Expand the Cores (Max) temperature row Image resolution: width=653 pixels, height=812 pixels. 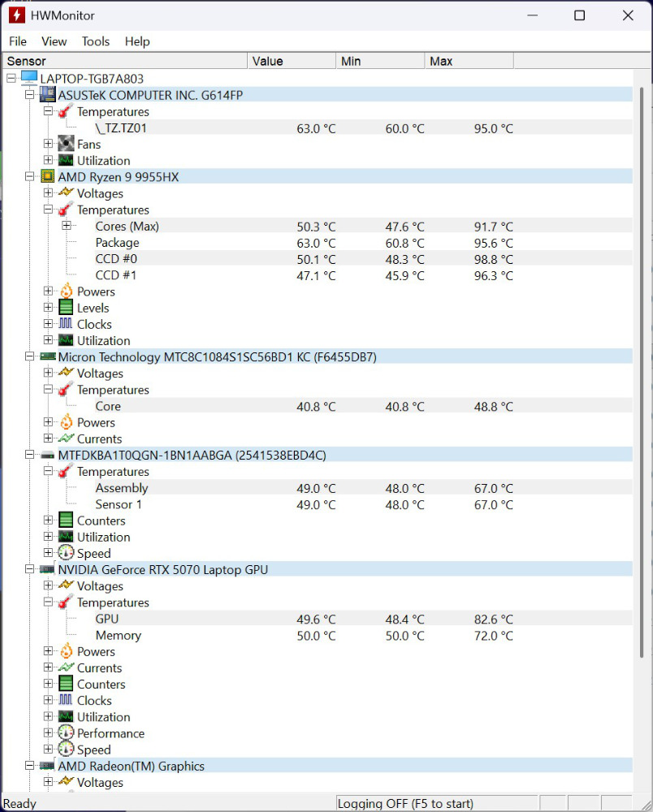tap(67, 225)
